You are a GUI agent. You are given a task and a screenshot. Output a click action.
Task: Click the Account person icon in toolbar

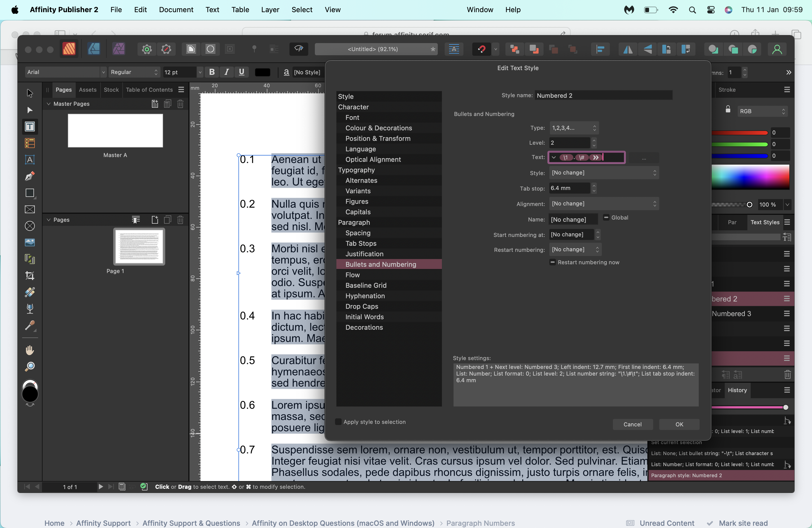pyautogui.click(x=777, y=49)
